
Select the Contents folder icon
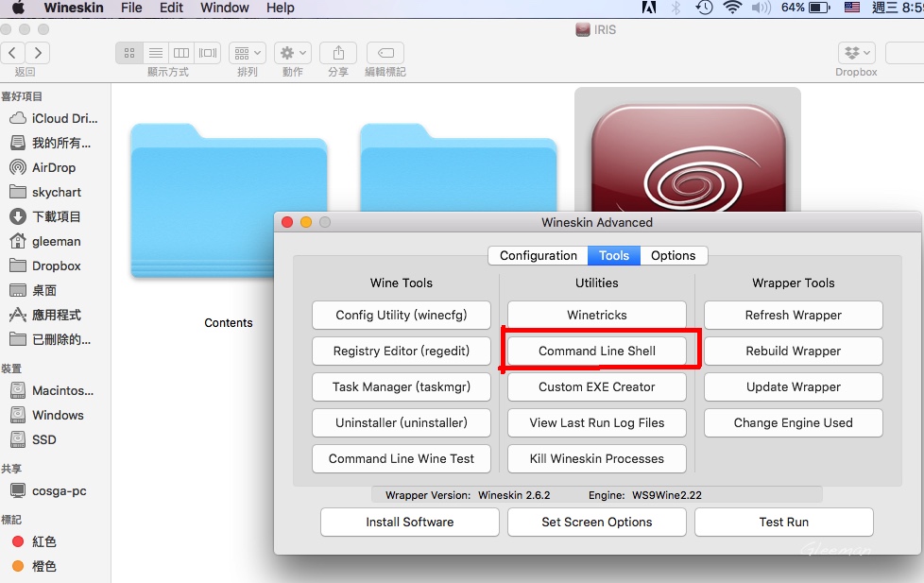tap(229, 200)
